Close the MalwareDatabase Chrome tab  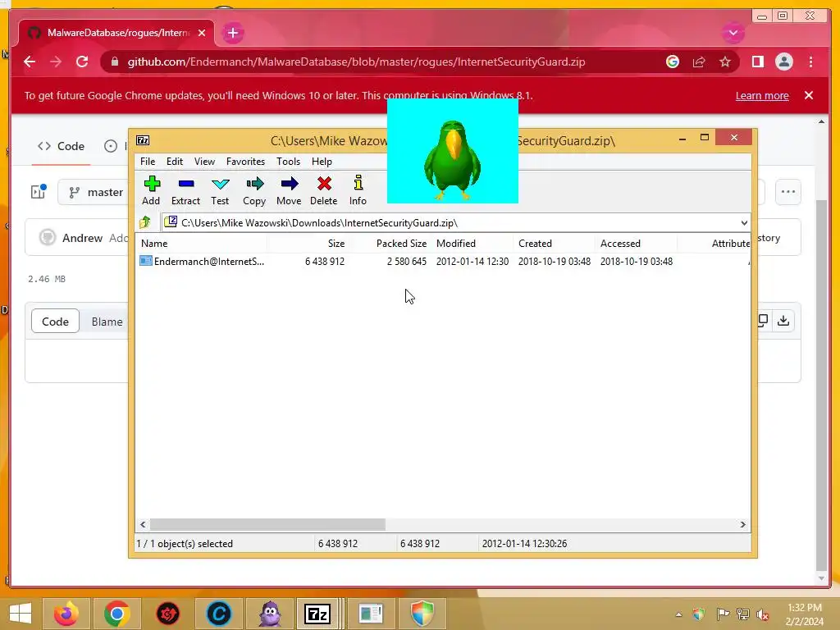tap(202, 33)
